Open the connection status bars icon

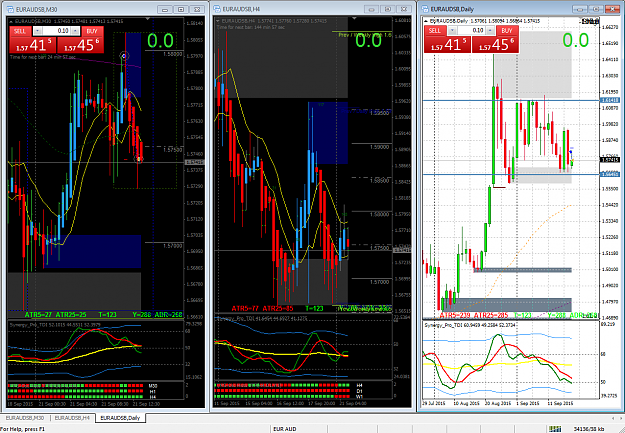click(x=554, y=429)
